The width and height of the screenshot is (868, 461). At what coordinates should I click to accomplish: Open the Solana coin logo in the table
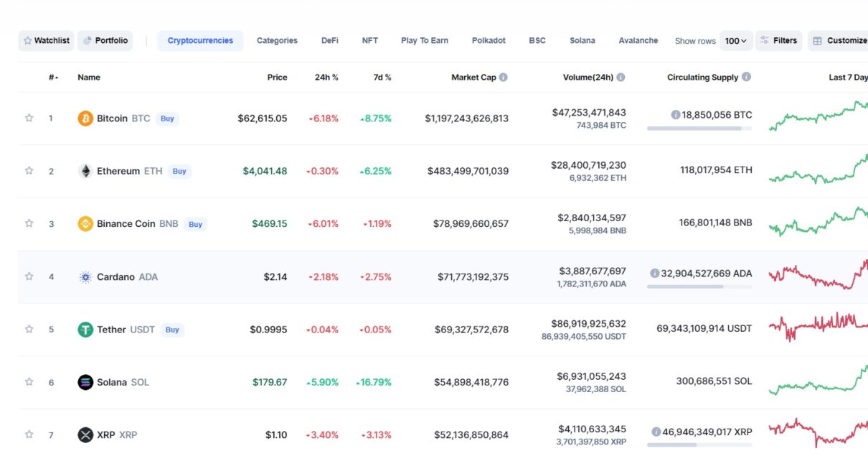pyautogui.click(x=85, y=382)
